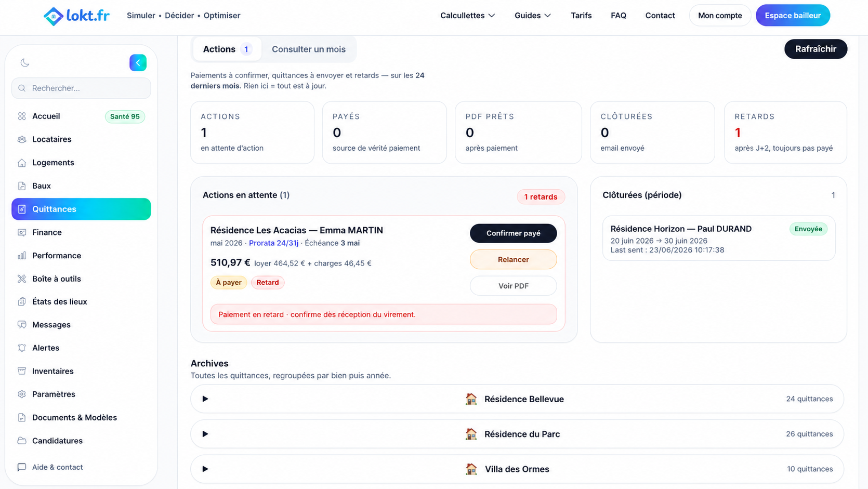
Task: Expand Résidence du Parc archive triangle
Action: coord(205,434)
